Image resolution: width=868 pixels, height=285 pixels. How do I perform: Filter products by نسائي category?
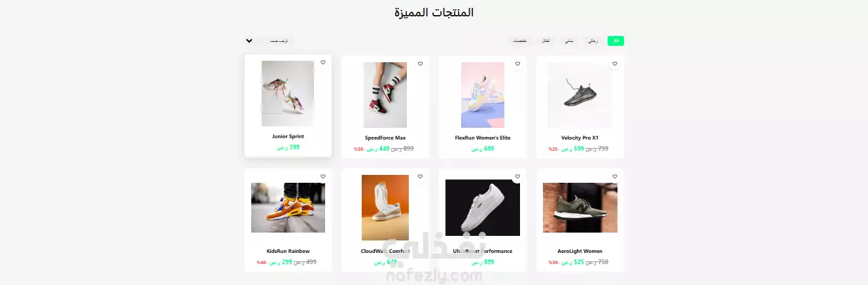[569, 41]
